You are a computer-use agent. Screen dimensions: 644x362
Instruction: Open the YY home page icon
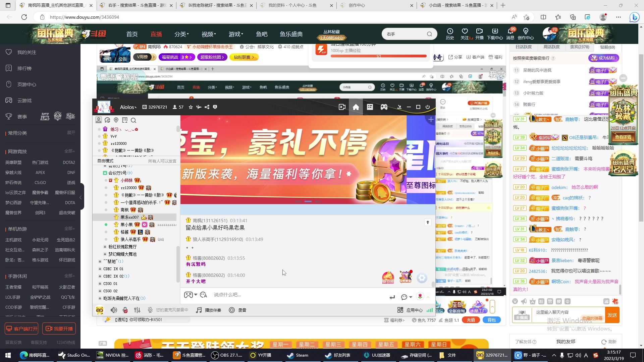356,107
